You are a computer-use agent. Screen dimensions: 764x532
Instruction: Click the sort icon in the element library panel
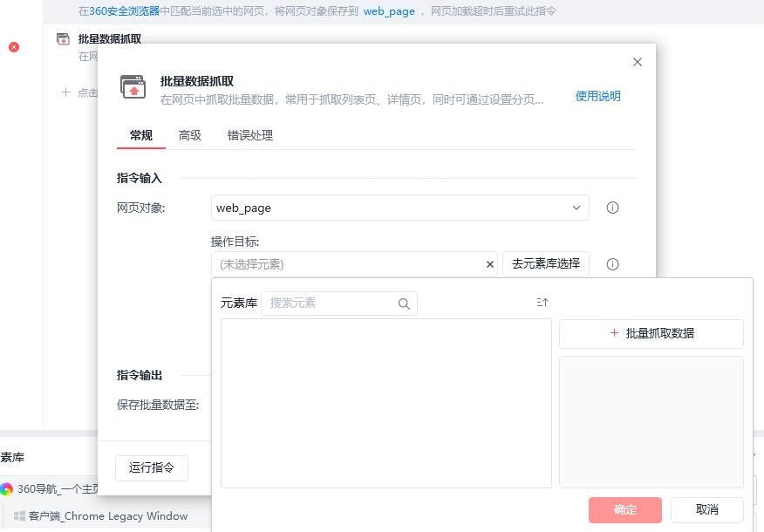coord(542,303)
